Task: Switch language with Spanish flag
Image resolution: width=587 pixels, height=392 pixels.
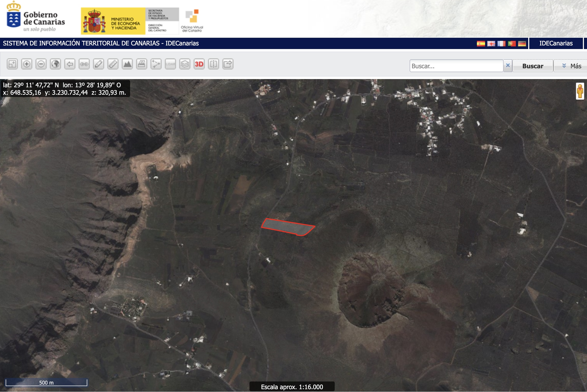Action: pos(481,44)
